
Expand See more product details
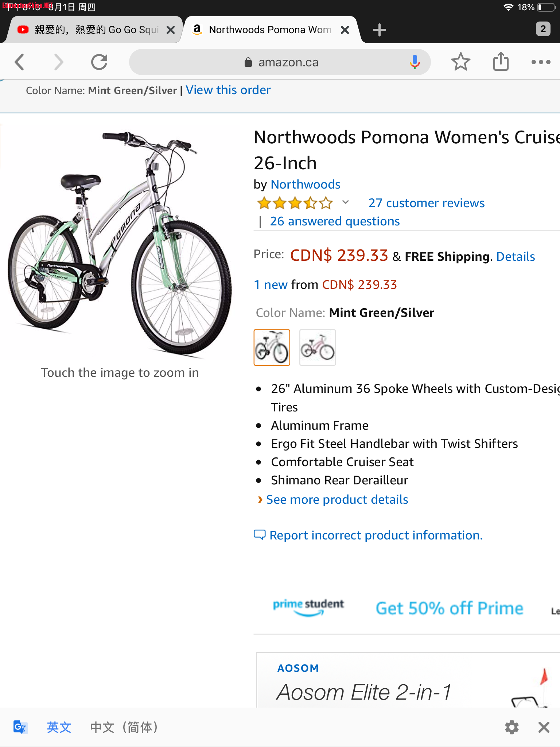tap(337, 499)
